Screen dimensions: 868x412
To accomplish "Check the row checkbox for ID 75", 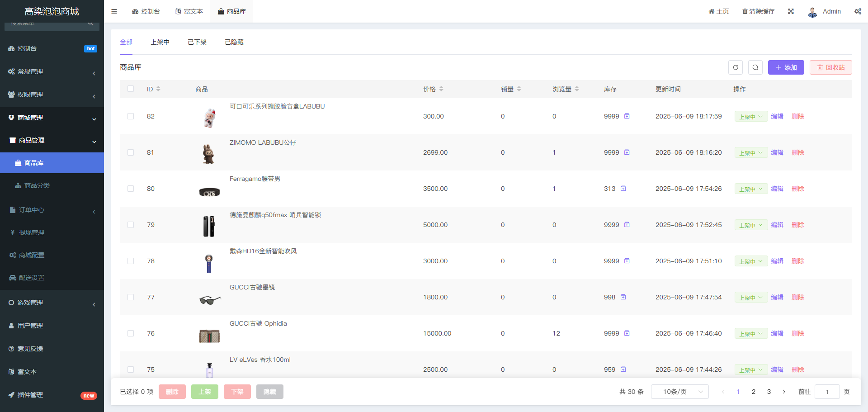I will point(131,369).
